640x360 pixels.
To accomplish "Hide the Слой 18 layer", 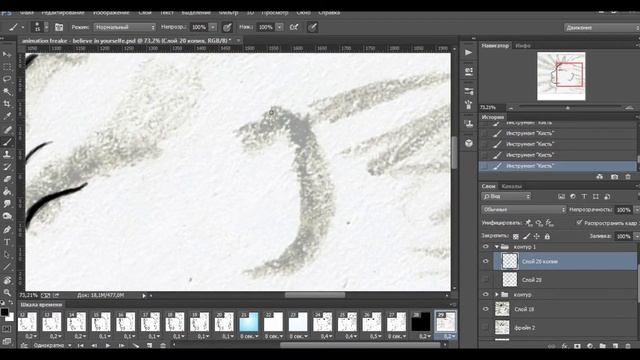I will (485, 309).
